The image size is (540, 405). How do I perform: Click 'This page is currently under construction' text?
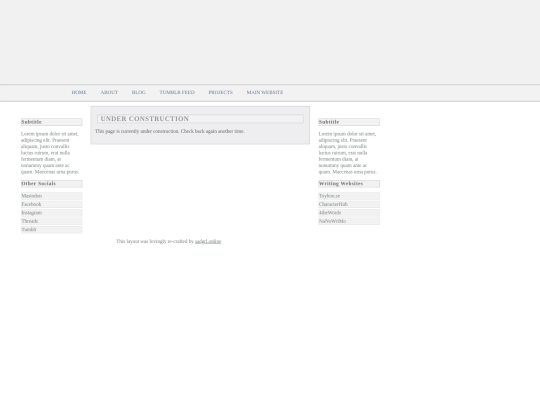(x=170, y=131)
